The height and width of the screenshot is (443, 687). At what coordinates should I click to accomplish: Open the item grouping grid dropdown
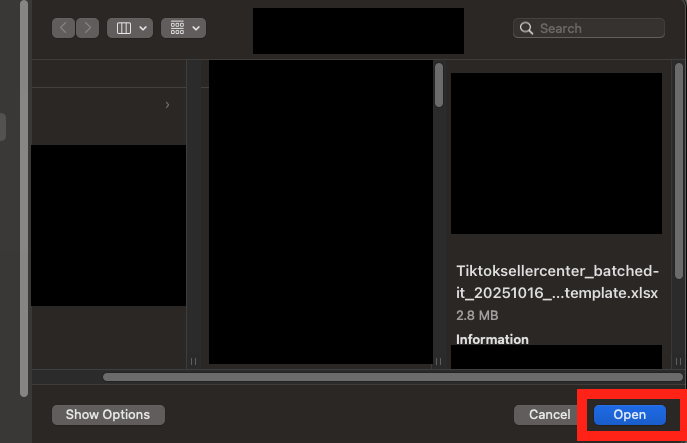coord(183,28)
